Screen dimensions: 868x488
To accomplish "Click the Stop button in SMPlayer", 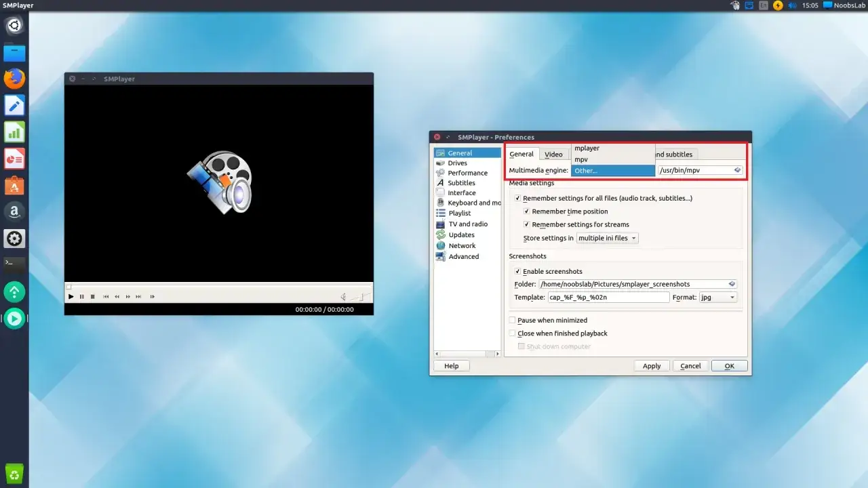I will (x=93, y=296).
